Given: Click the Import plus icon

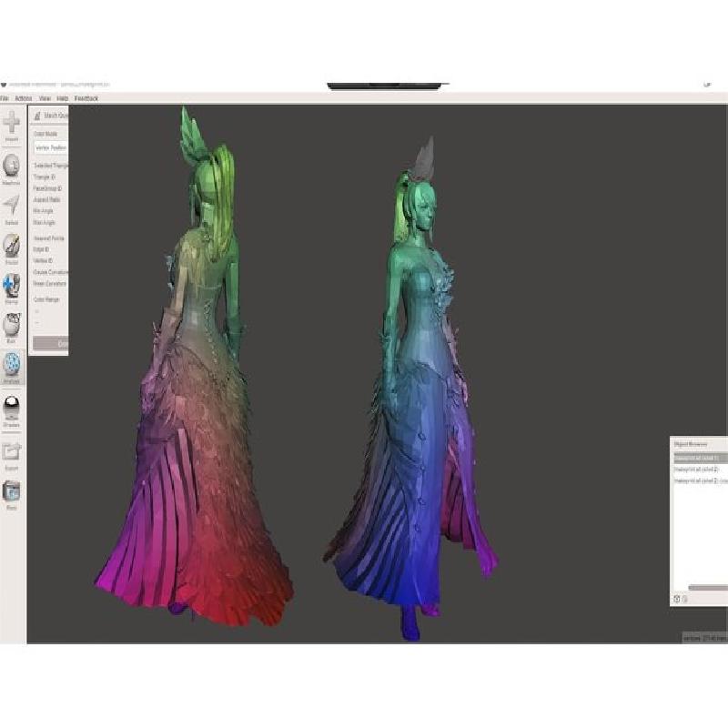Looking at the screenshot, I should 12,123.
